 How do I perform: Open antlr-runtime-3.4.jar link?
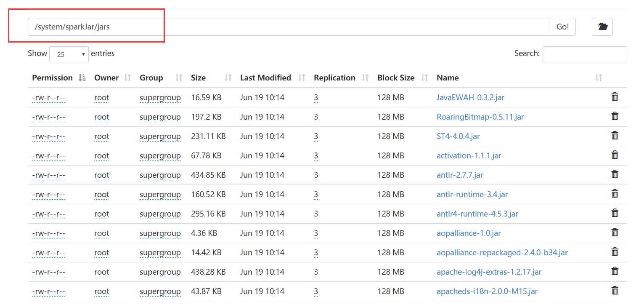[472, 195]
